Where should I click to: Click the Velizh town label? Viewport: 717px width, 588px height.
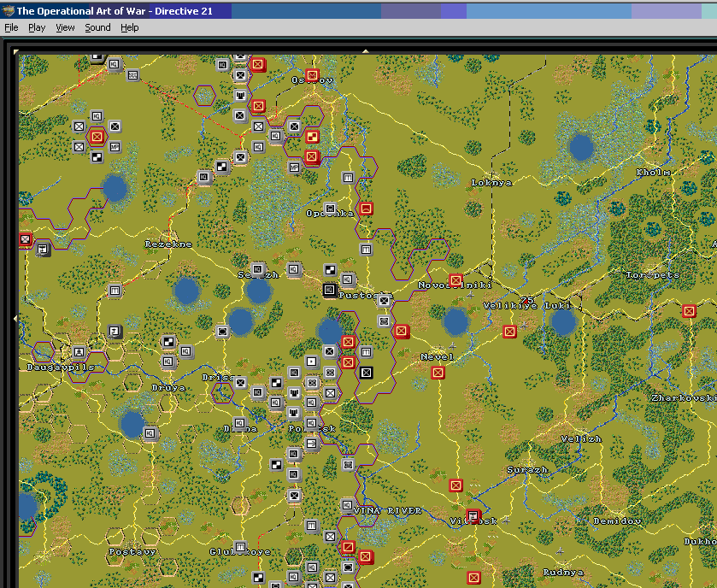click(x=581, y=439)
